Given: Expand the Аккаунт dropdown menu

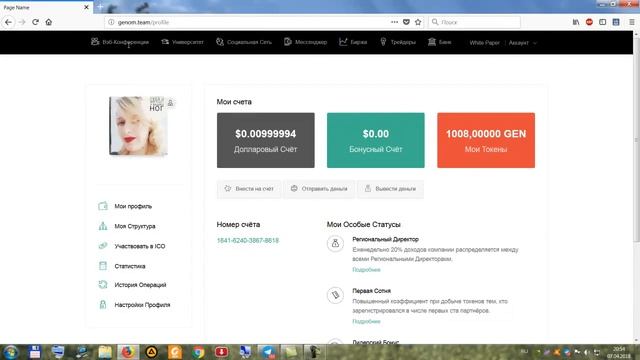Looking at the screenshot, I should click(522, 42).
